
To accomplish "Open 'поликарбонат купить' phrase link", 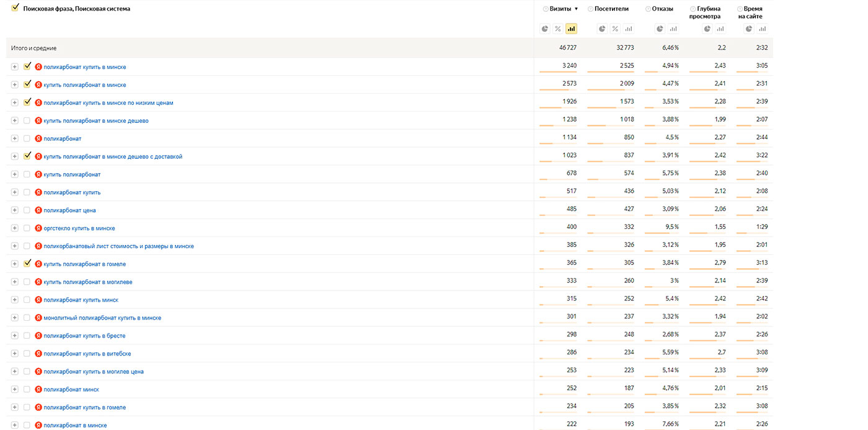I will coord(72,192).
